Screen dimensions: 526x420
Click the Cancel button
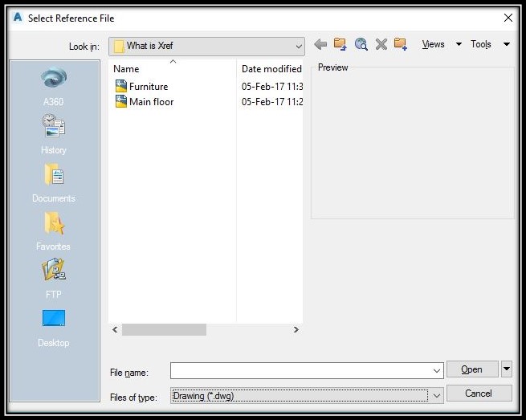(479, 393)
